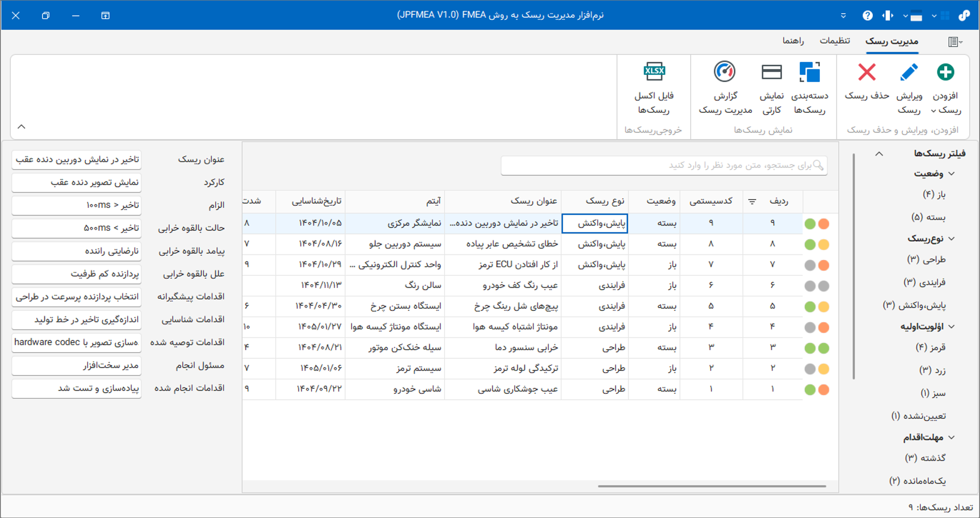This screenshot has height=518, width=980.
Task: Click the filter icon in table header
Action: [752, 201]
